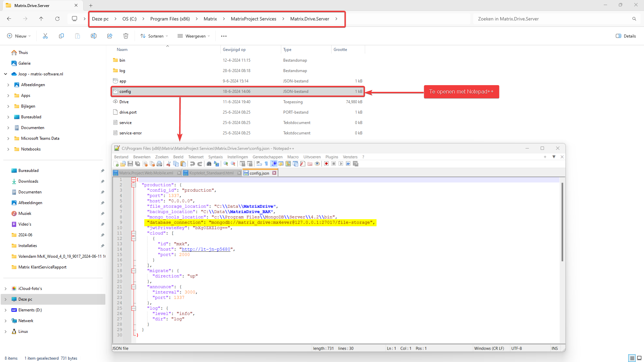Open Find and Replace icon in Notepad++
This screenshot has height=362, width=644.
coord(216,164)
